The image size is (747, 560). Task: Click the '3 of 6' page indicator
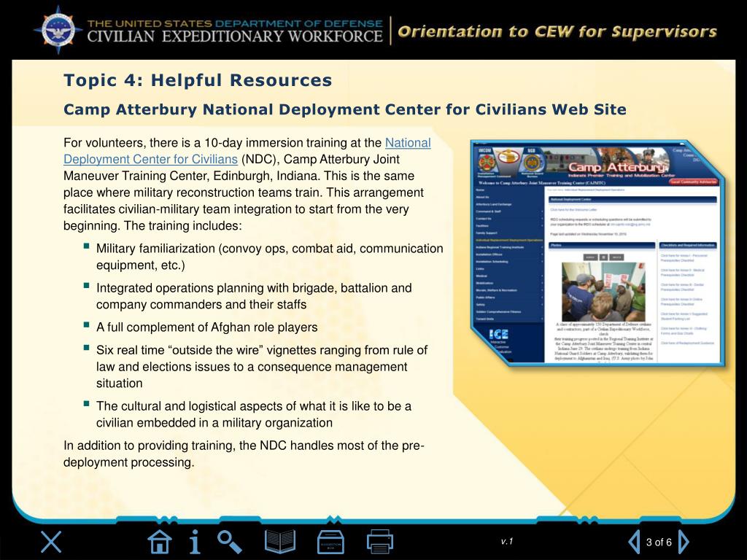tap(659, 542)
